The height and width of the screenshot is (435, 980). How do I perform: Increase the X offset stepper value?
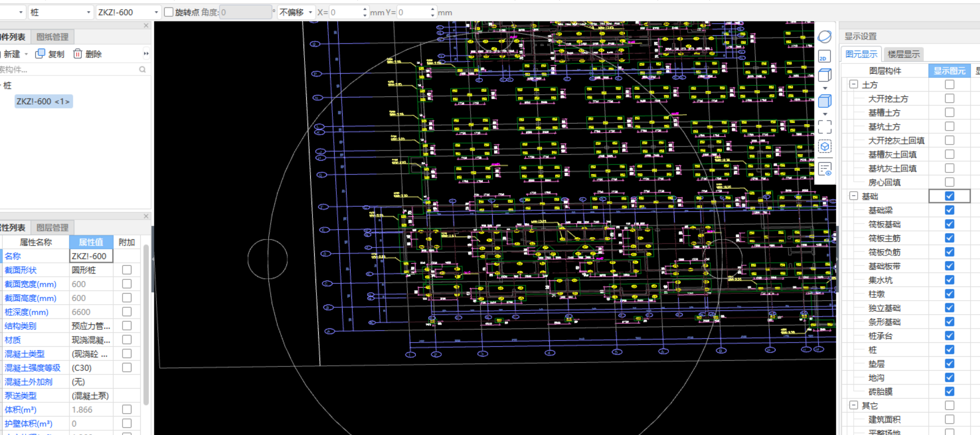[365, 9]
